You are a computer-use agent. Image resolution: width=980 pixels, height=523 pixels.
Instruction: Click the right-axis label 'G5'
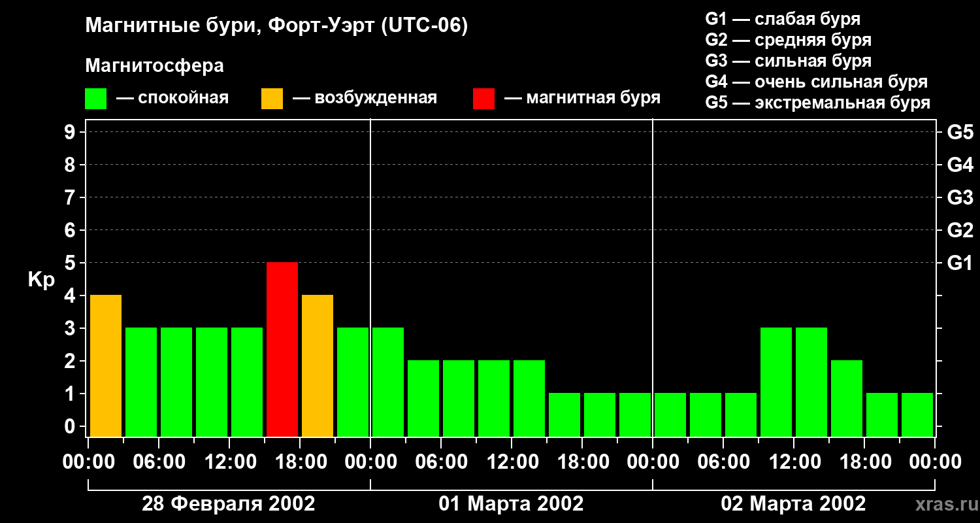(960, 132)
